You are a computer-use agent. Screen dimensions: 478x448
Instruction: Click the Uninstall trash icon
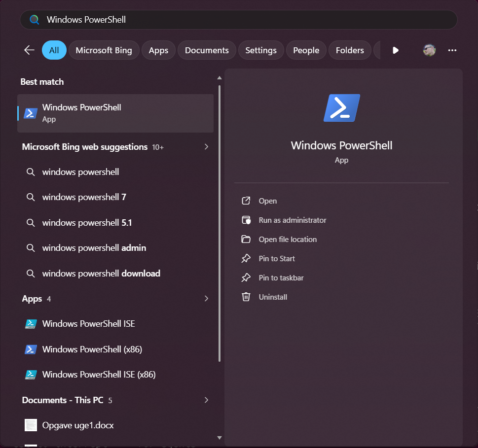[x=246, y=297]
